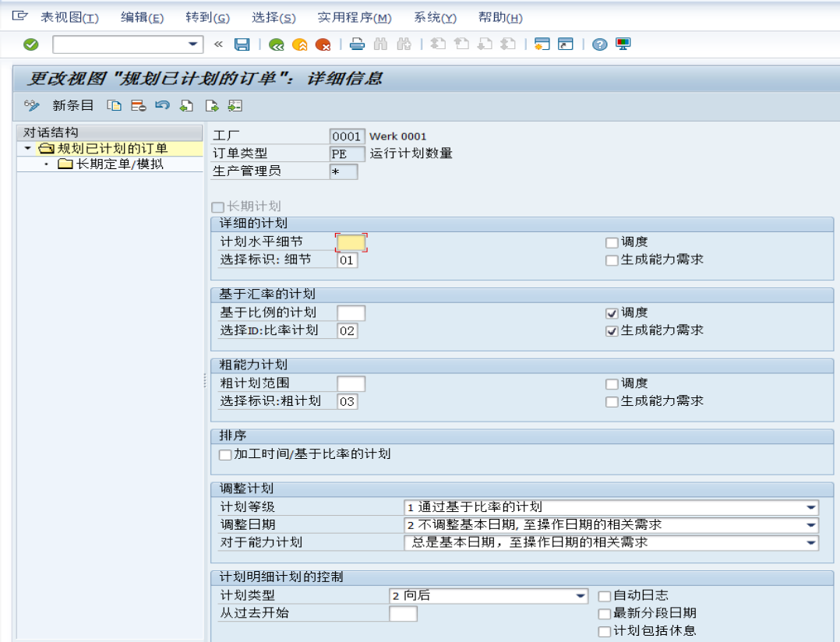Screen dimensions: 840x642
Task: Collapse the 规划已计划的订单 tree node
Action: click(27, 148)
